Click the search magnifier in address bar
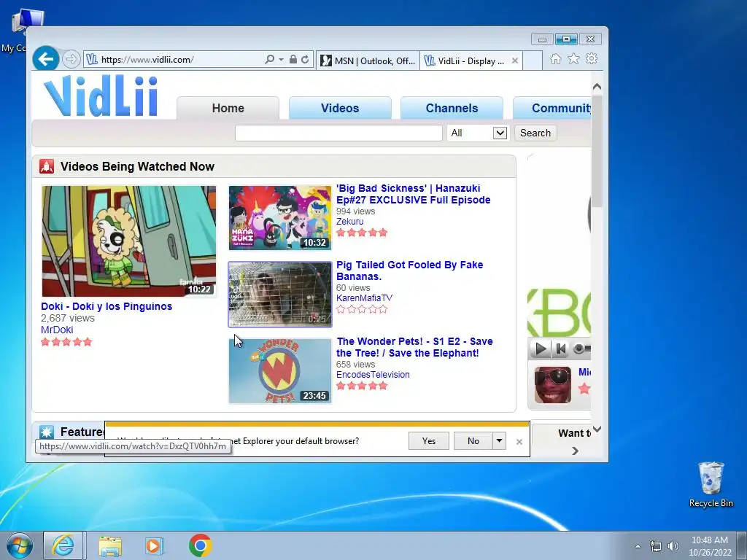Image resolution: width=747 pixels, height=560 pixels. point(269,59)
